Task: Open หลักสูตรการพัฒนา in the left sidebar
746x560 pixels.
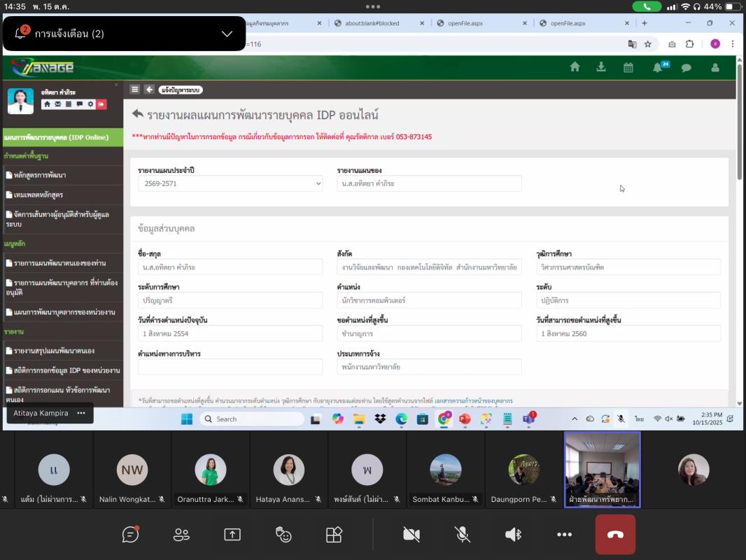Action: click(40, 175)
